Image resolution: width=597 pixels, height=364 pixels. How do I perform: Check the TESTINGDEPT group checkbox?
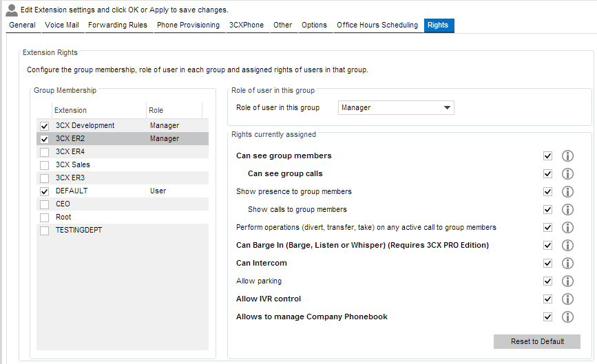click(x=45, y=231)
